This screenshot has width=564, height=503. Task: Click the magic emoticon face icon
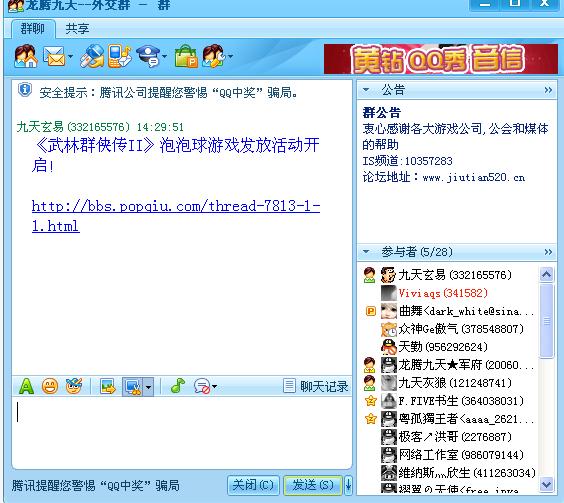pos(74,386)
